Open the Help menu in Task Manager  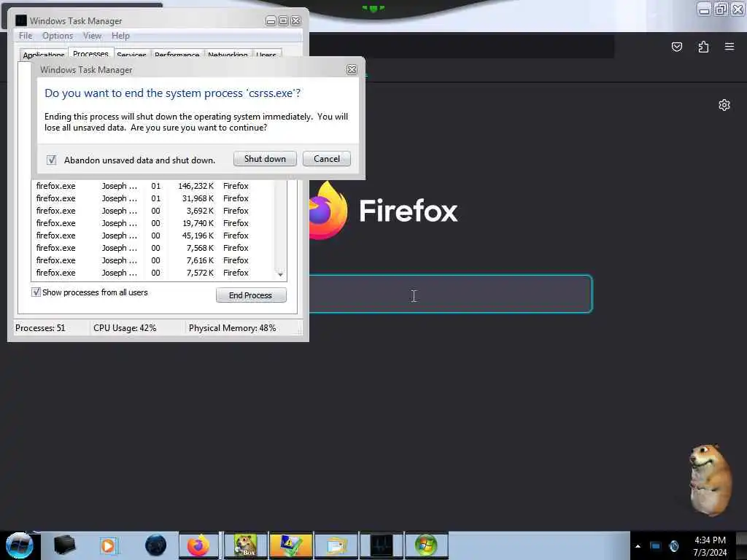click(x=120, y=36)
